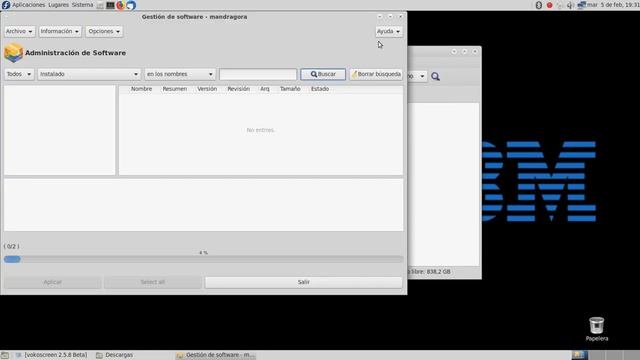Switch to Descargas taskbar entry
The height and width of the screenshot is (360, 640).
click(115, 355)
